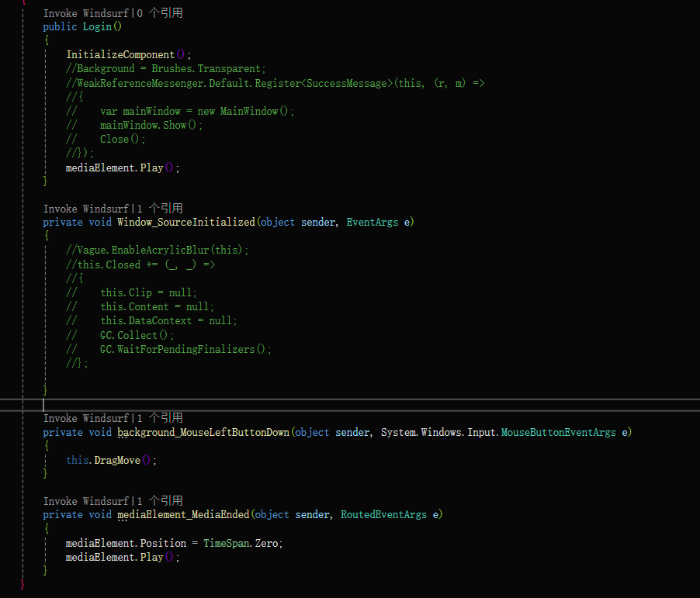Click the RoutedEventArgs type name
The width and height of the screenshot is (700, 598).
pos(384,514)
